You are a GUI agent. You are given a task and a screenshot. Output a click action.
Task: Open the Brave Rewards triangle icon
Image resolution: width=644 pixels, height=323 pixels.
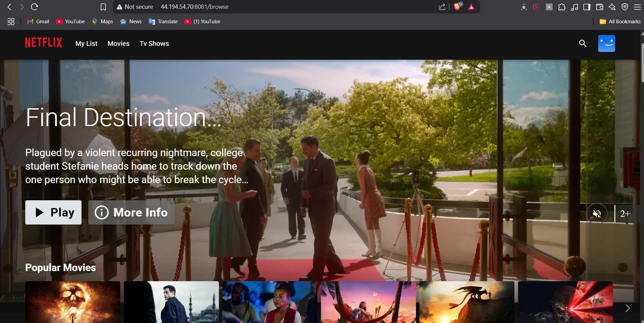coord(471,7)
